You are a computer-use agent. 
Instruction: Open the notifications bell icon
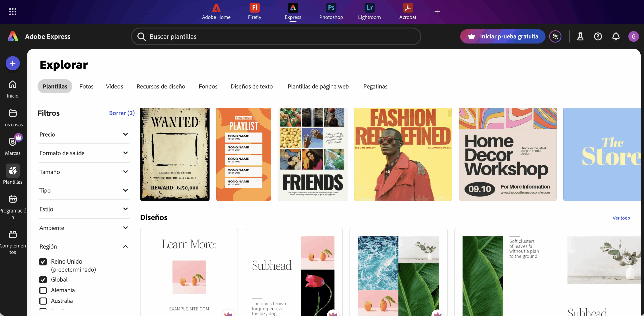point(616,37)
